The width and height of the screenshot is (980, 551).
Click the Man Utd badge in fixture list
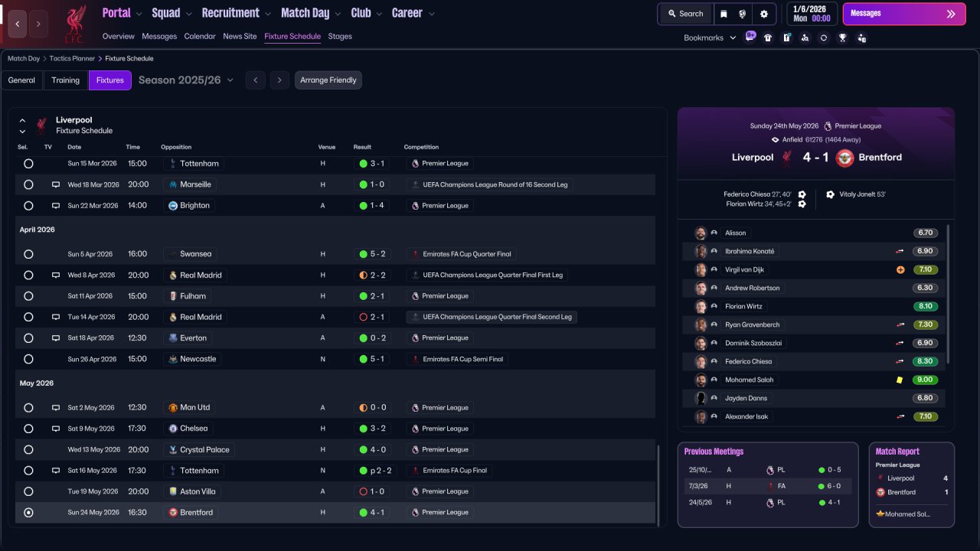click(173, 408)
